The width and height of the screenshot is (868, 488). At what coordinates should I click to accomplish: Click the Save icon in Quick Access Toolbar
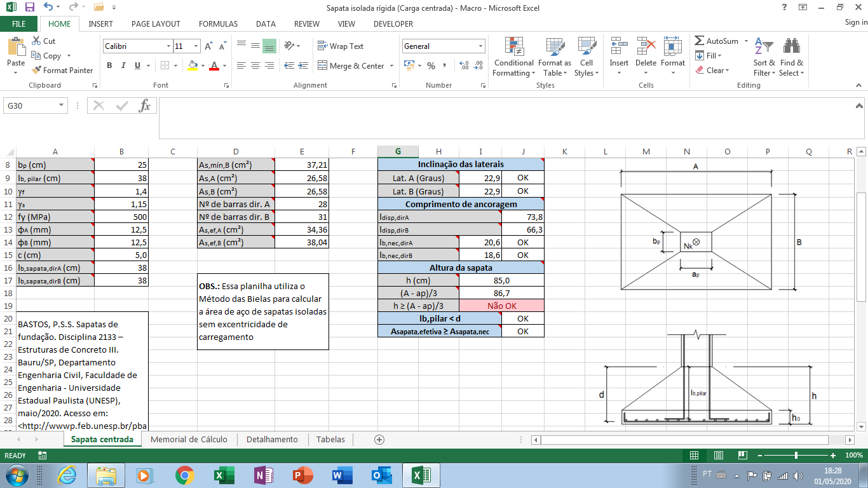30,8
